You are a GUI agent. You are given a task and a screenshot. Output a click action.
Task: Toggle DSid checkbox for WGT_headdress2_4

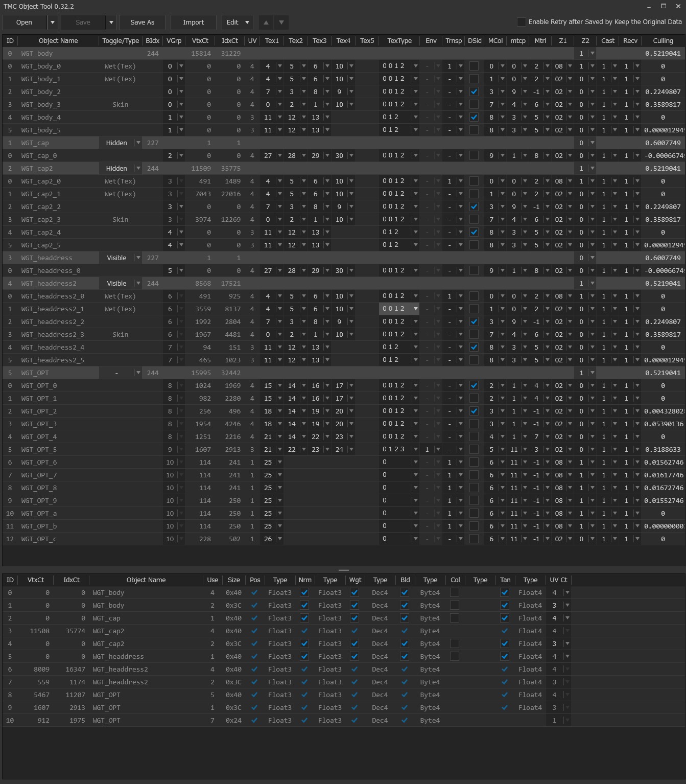[474, 347]
